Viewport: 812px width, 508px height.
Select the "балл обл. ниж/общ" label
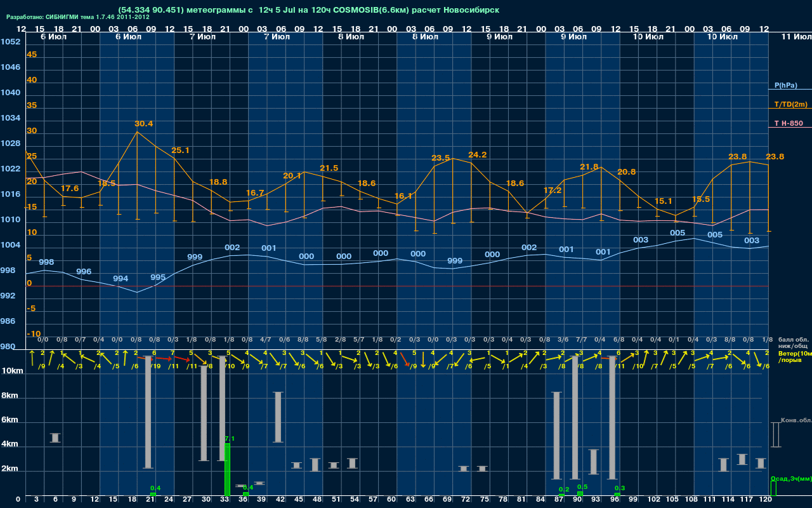coord(793,343)
